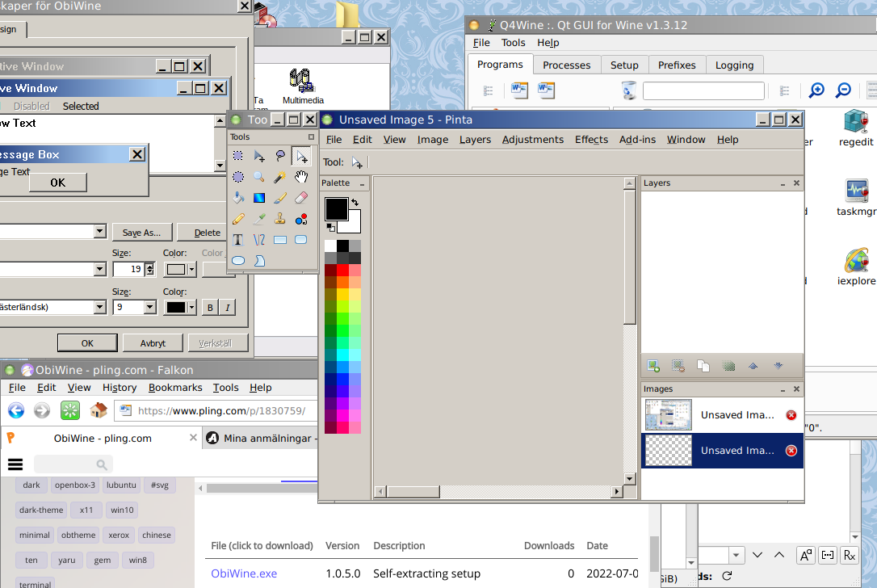The image size is (877, 588).
Task: Toggle the bold B button
Action: 210,307
